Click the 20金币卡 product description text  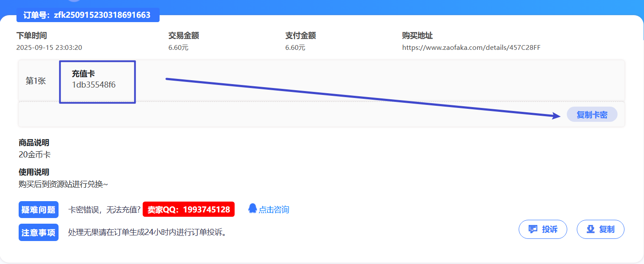[x=35, y=155]
